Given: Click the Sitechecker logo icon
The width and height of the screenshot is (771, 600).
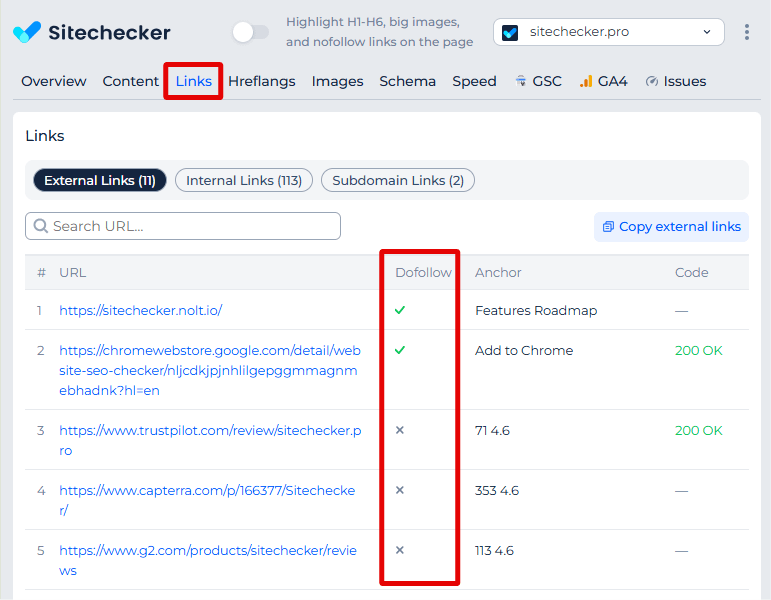Looking at the screenshot, I should click(x=27, y=32).
